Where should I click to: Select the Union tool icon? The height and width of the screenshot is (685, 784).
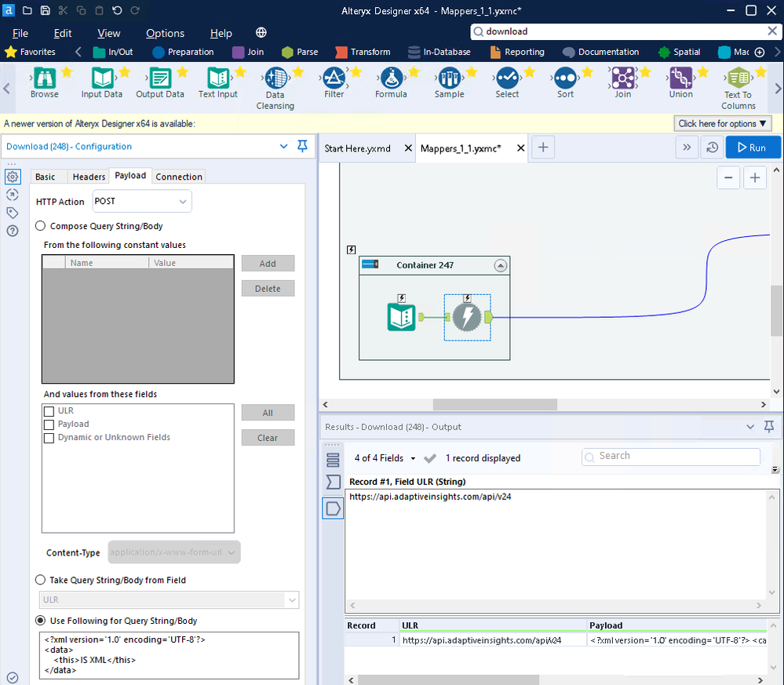680,78
